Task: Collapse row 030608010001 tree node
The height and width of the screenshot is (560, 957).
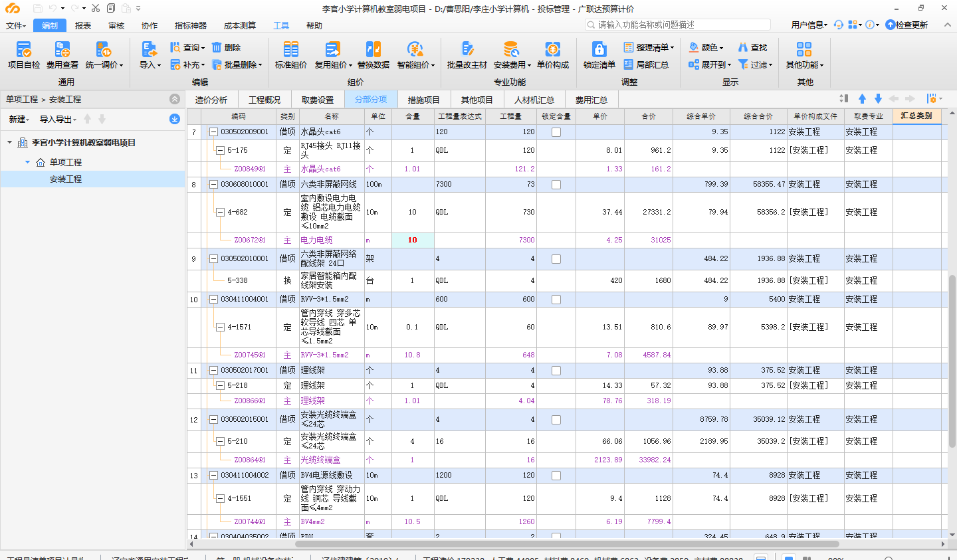Action: point(213,184)
